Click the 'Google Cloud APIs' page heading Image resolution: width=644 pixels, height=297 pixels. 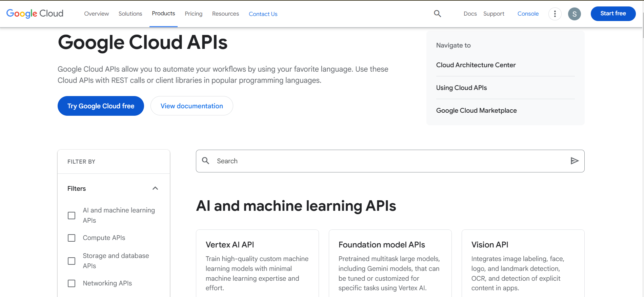[x=143, y=42]
